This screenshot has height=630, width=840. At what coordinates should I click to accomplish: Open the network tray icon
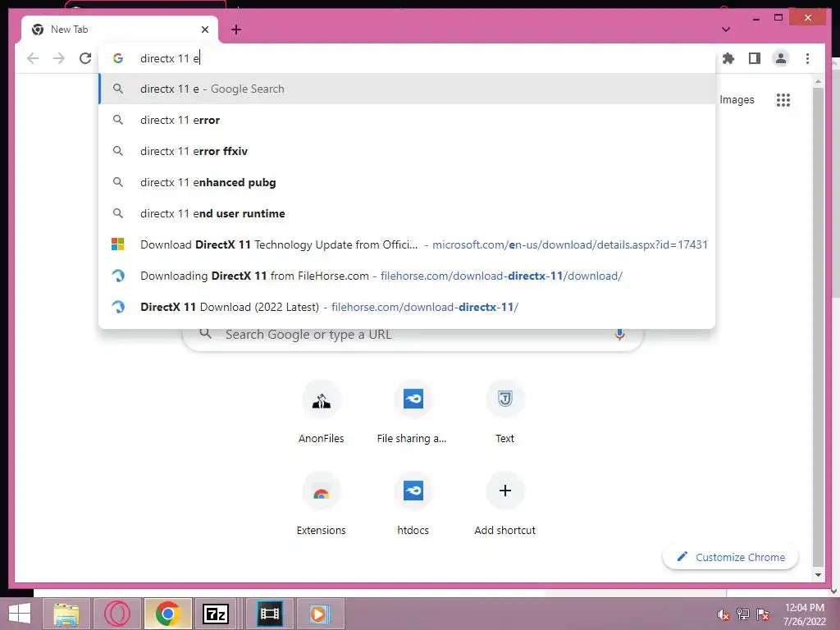[x=743, y=614]
